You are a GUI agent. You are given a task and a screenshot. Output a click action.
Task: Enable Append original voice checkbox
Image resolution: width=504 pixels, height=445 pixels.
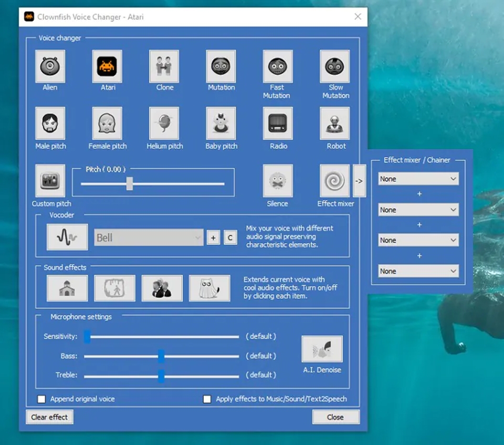pyautogui.click(x=41, y=399)
